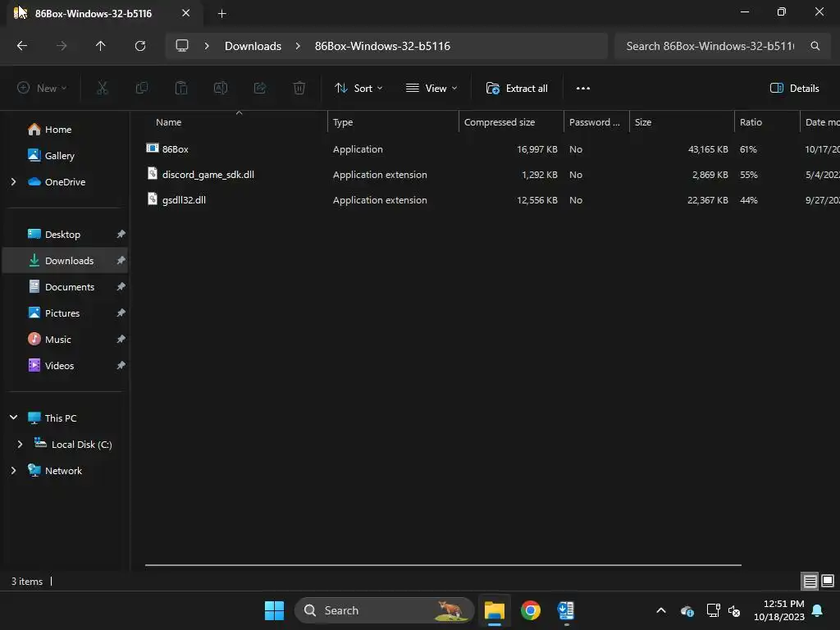Click the OneDrive cloud tray icon
Screen dimensions: 840x630
click(x=687, y=610)
